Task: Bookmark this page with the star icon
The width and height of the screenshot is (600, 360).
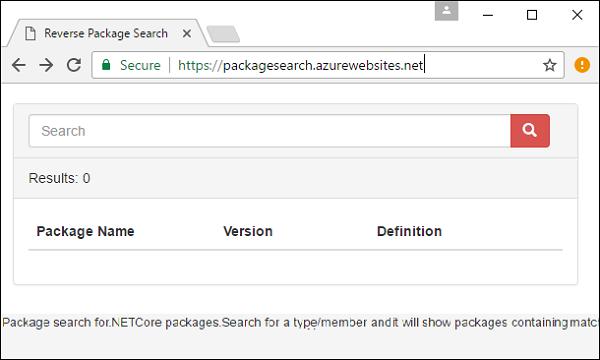Action: [x=549, y=65]
